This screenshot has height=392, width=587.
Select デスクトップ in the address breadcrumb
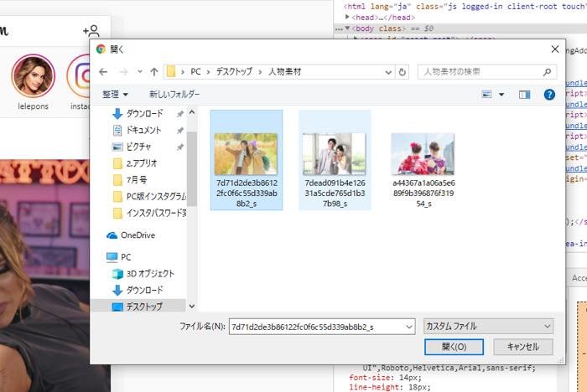234,71
